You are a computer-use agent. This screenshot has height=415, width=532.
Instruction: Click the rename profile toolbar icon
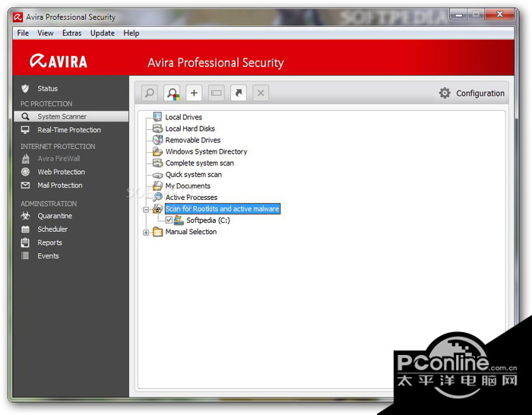click(216, 93)
